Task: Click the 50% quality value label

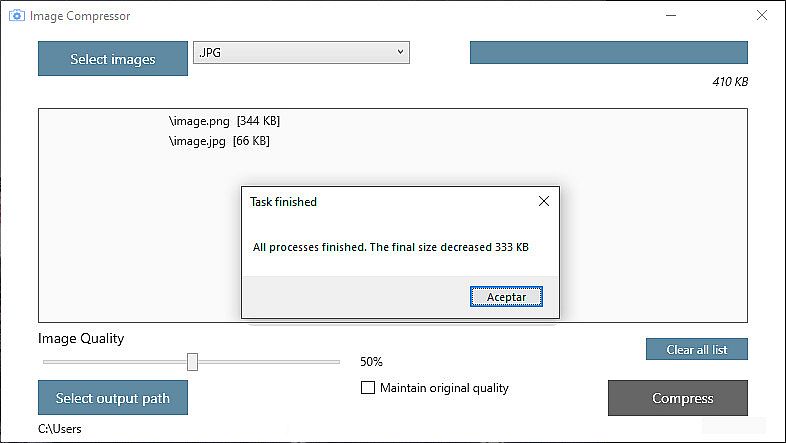Action: pyautogui.click(x=371, y=362)
